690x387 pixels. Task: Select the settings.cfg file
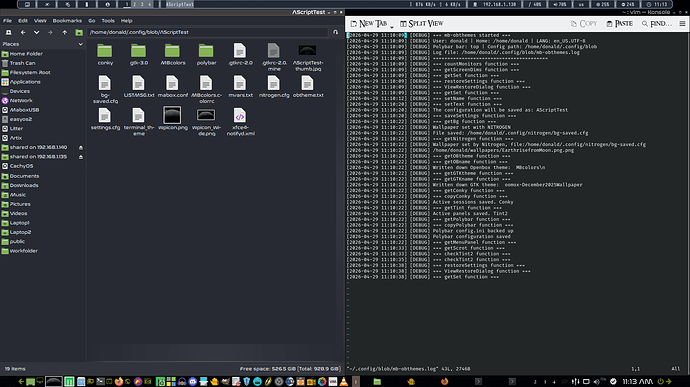105,119
